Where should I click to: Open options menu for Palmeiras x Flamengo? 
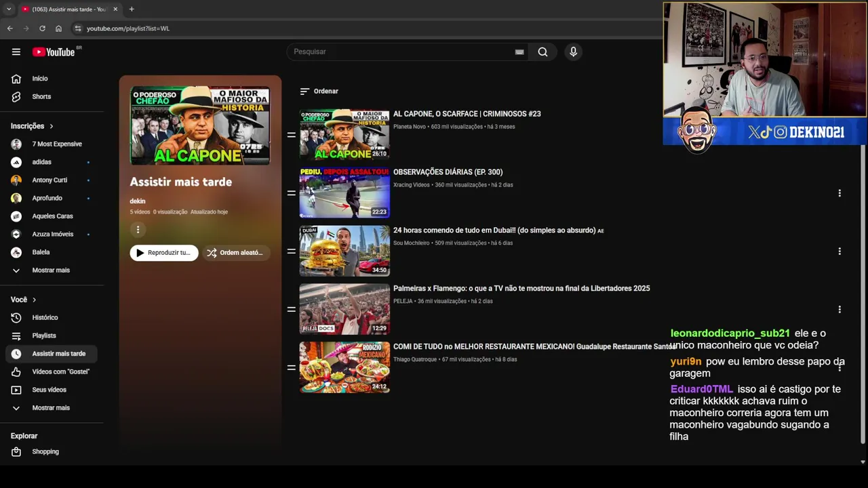pos(840,309)
